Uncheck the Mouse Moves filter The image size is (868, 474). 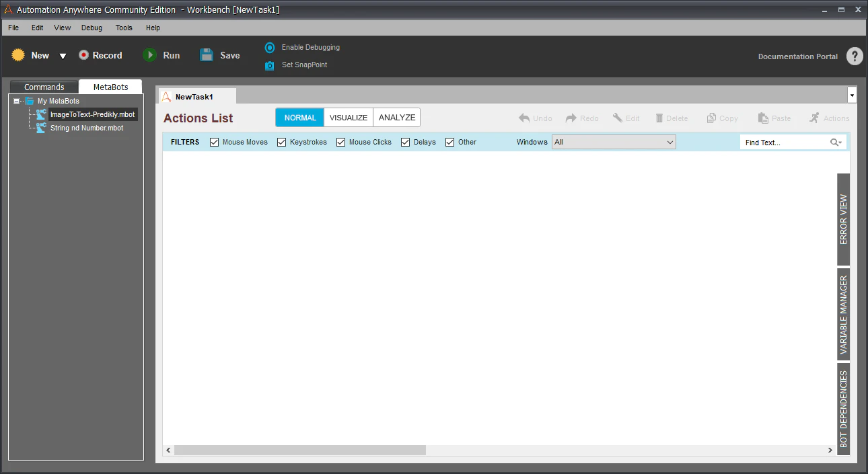(x=215, y=143)
